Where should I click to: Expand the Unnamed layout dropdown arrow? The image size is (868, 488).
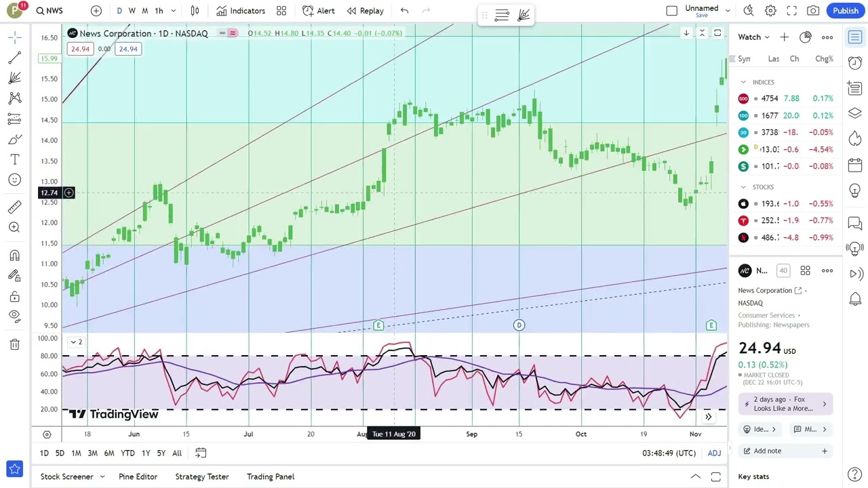click(x=728, y=11)
